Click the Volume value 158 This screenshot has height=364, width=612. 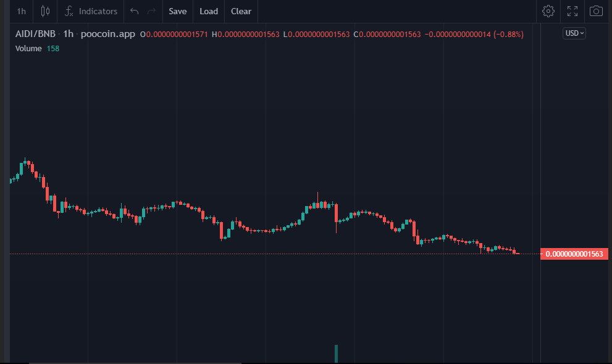53,48
